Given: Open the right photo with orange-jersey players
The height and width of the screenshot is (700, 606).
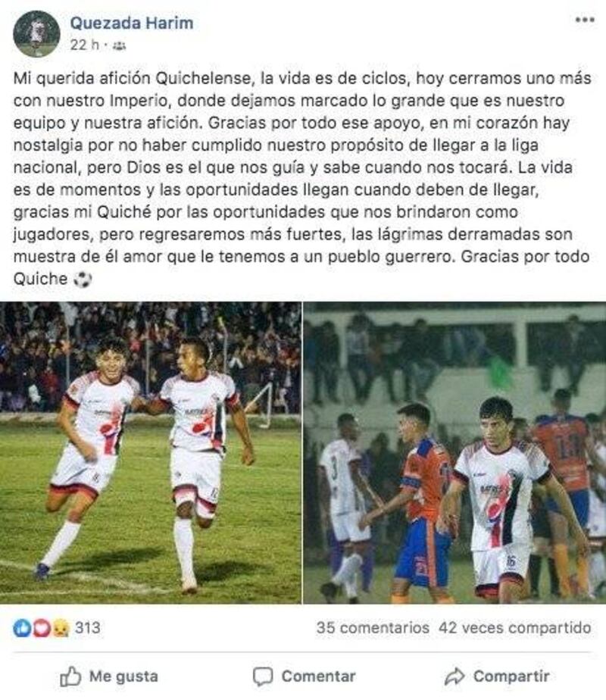Looking at the screenshot, I should (x=454, y=453).
